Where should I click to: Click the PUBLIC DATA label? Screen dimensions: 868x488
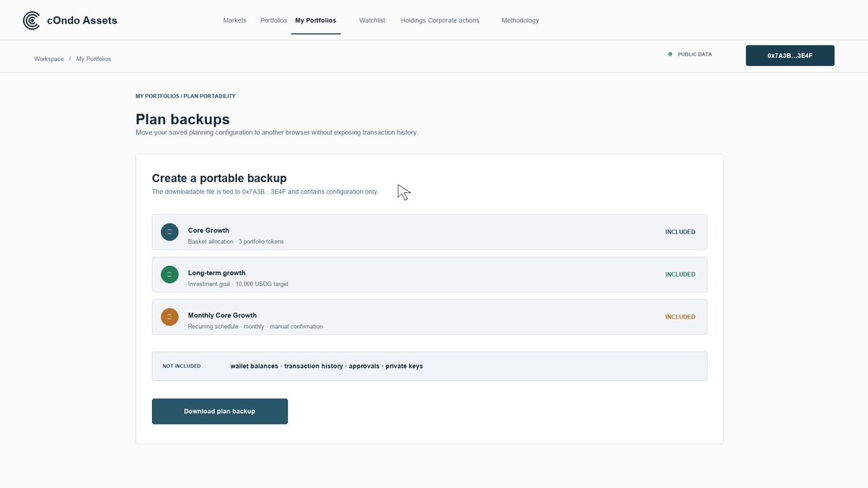click(695, 54)
